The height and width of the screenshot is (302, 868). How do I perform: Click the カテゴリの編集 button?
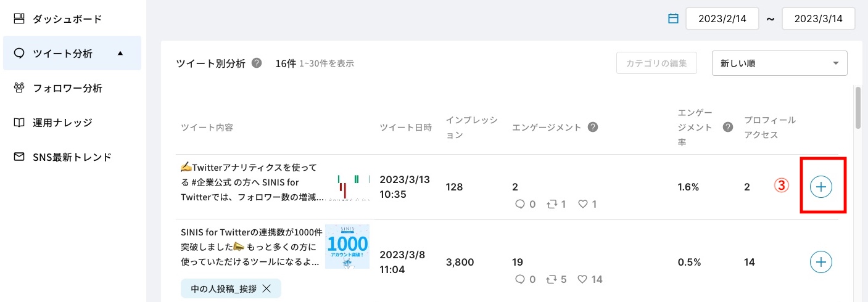click(x=656, y=63)
